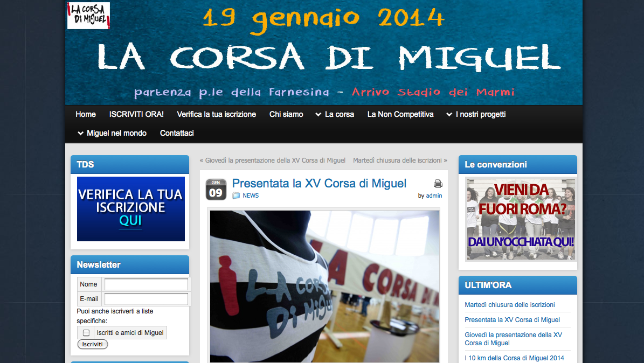
Task: Open the I nostri progetti menu item
Action: click(x=481, y=114)
